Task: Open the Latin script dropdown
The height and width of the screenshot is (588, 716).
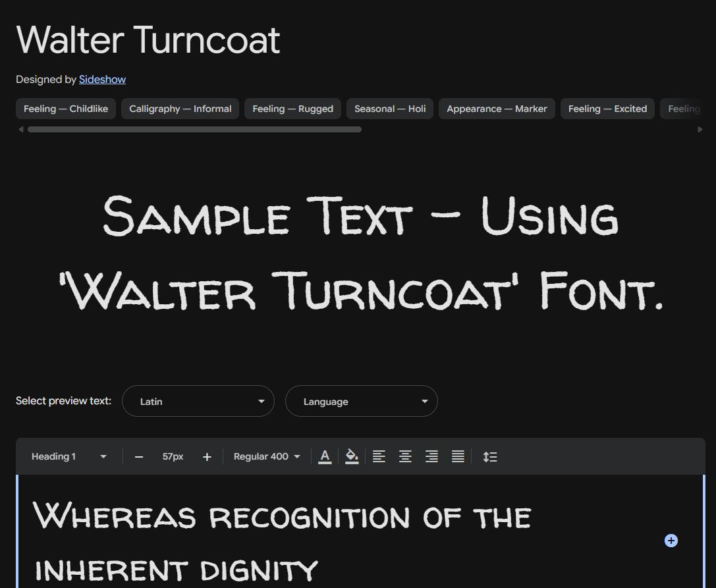Action: coord(198,401)
